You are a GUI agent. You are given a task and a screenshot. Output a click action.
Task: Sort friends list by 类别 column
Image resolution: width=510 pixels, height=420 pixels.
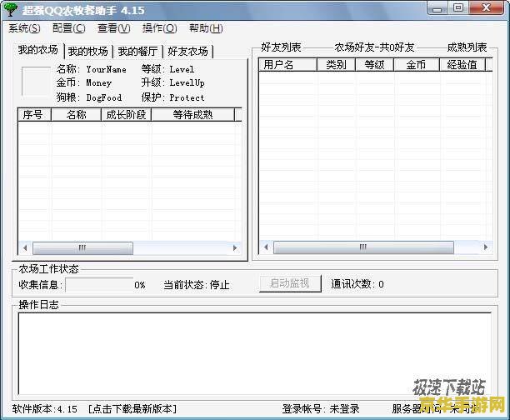tap(336, 65)
